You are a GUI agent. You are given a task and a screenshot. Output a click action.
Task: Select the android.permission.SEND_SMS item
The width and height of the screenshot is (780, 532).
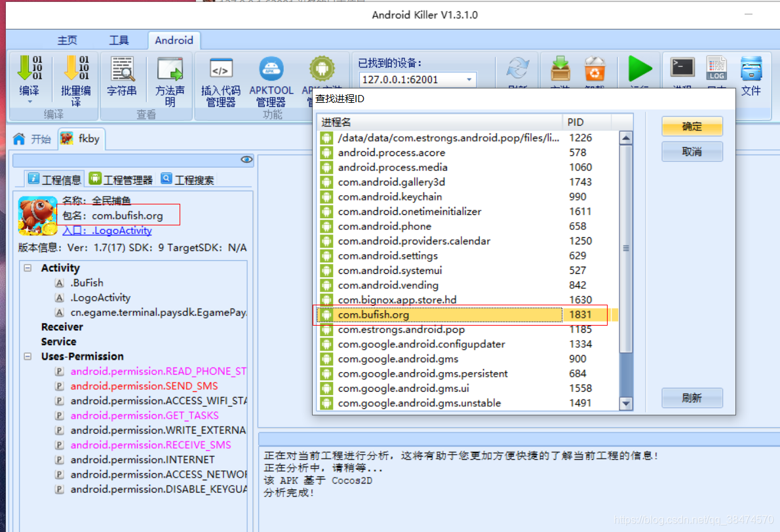(x=144, y=387)
